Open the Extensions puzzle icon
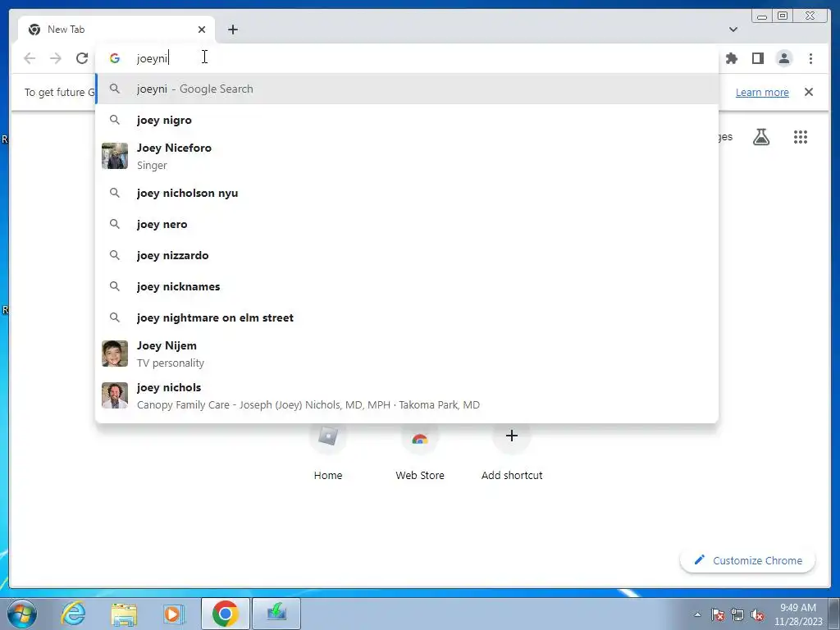840x630 pixels. (731, 58)
